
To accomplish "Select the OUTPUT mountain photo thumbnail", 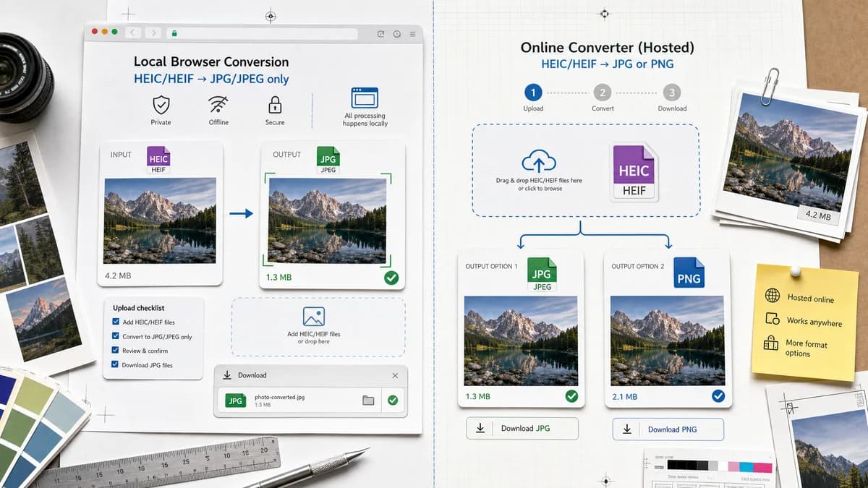I will [x=328, y=221].
